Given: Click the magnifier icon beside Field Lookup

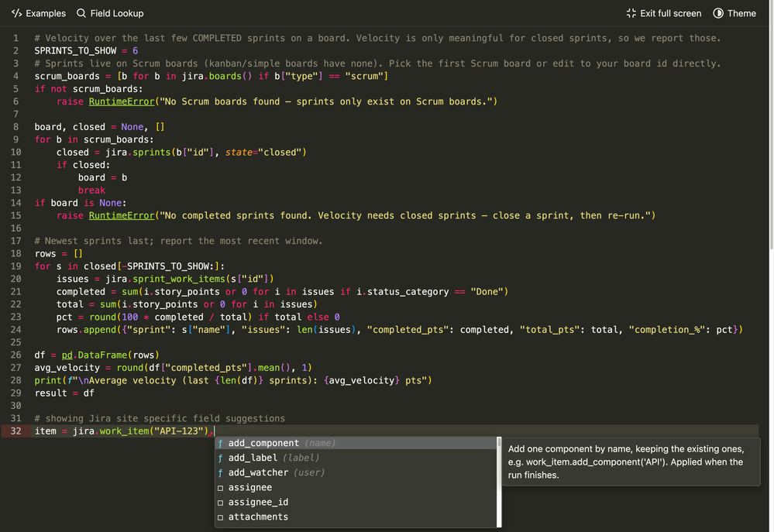Looking at the screenshot, I should click(x=81, y=13).
